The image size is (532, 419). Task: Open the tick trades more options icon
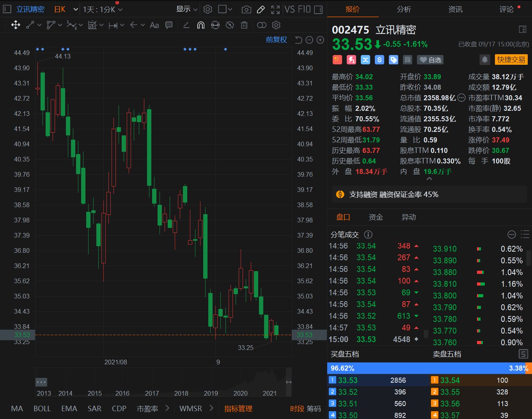coord(512,234)
